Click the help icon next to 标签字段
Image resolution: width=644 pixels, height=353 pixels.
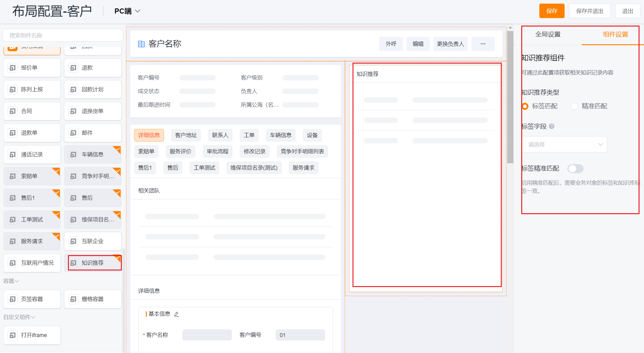(552, 126)
